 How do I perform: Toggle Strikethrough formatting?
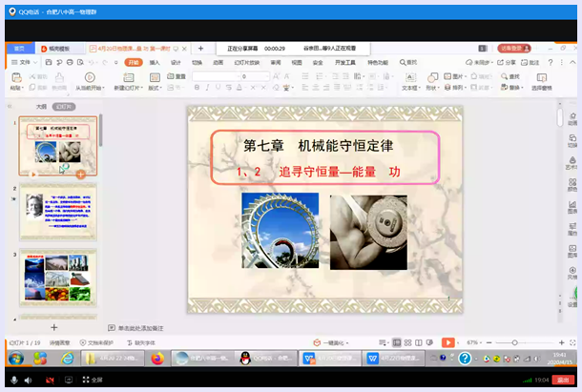[x=229, y=87]
